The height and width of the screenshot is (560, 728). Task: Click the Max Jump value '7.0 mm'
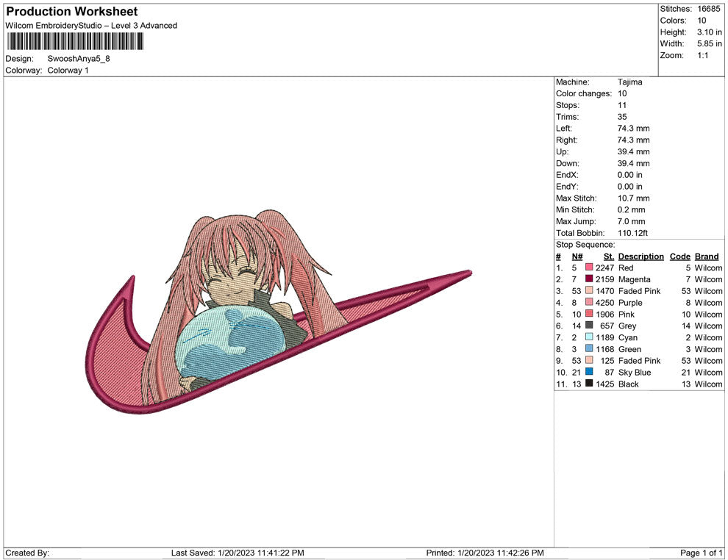click(631, 221)
